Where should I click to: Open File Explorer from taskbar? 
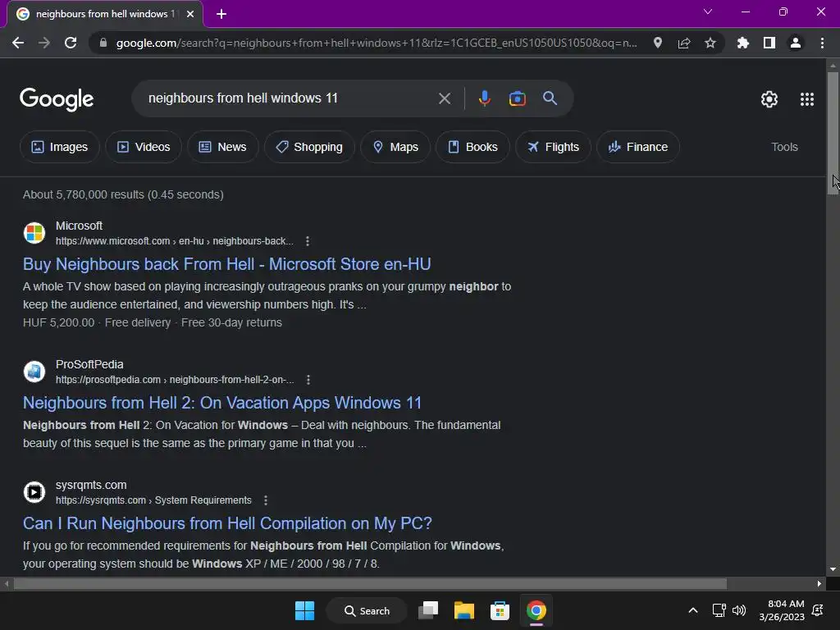[x=464, y=610]
